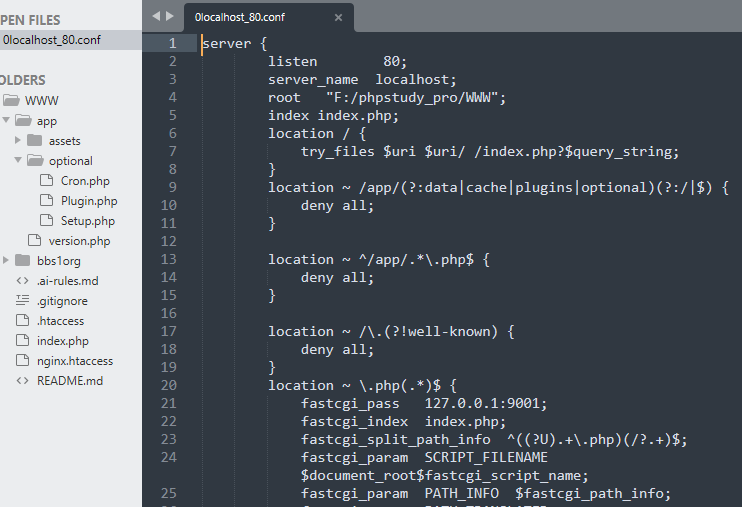The height and width of the screenshot is (507, 742).
Task: Open Setup.php file
Action: click(88, 221)
